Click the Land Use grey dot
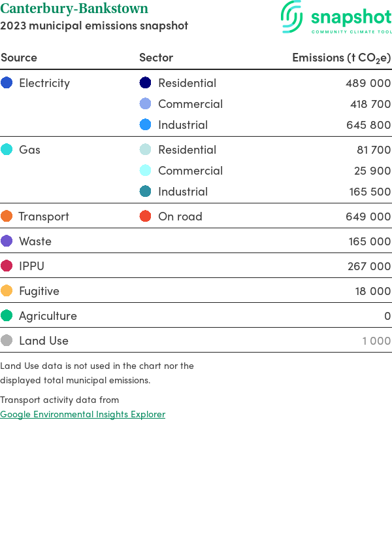The height and width of the screenshot is (556, 392). (7, 341)
